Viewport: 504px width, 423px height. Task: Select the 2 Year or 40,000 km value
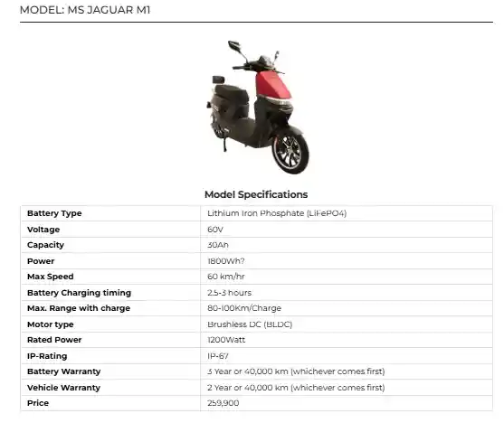coord(296,388)
